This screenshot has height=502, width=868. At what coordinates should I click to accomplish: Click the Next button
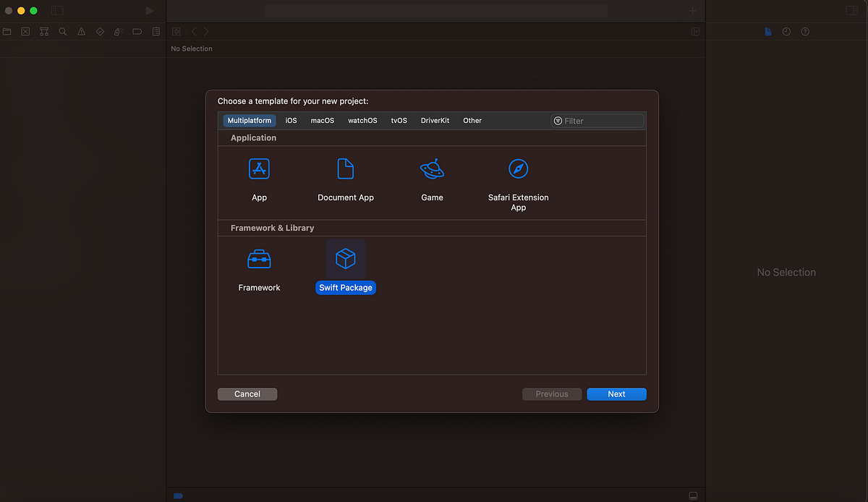[x=616, y=393]
